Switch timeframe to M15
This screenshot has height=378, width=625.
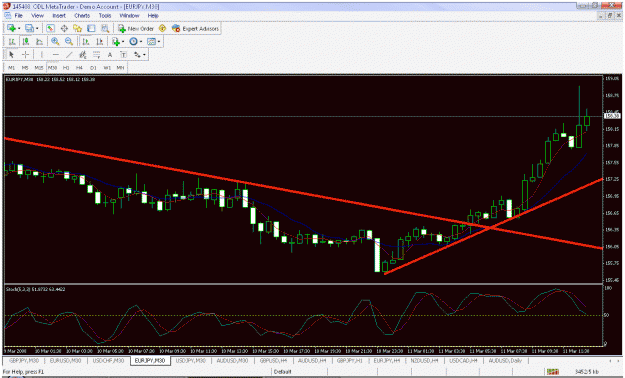coord(39,68)
